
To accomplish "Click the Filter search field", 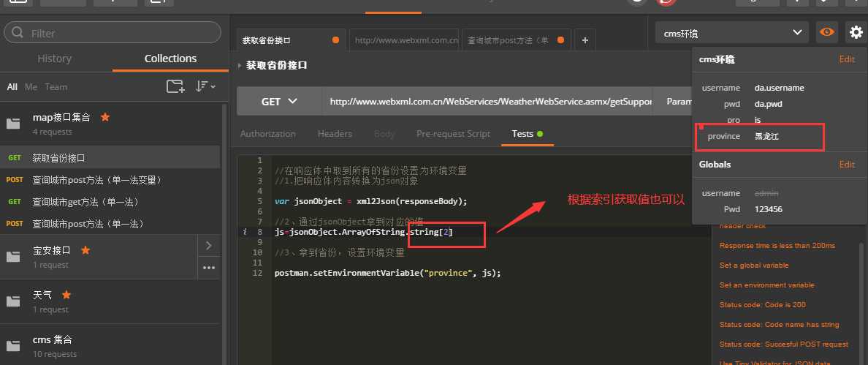I will pos(113,33).
